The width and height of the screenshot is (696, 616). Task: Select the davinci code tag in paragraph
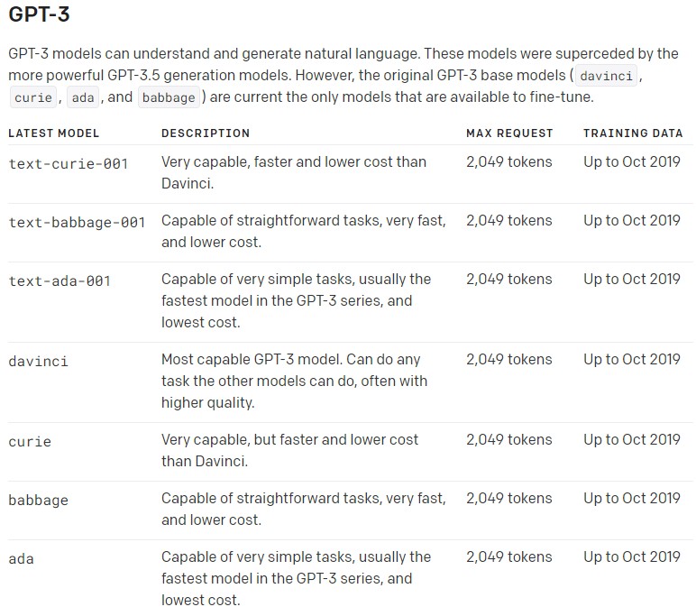(x=606, y=76)
